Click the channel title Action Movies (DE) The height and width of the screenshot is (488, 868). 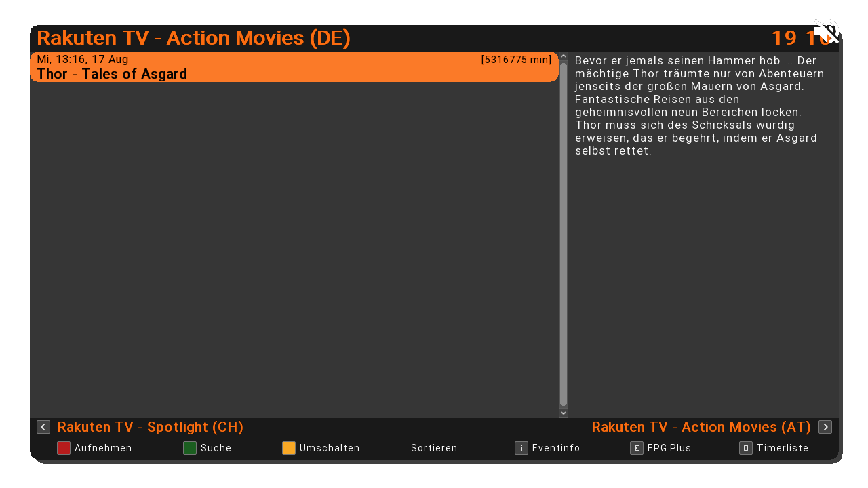(193, 38)
